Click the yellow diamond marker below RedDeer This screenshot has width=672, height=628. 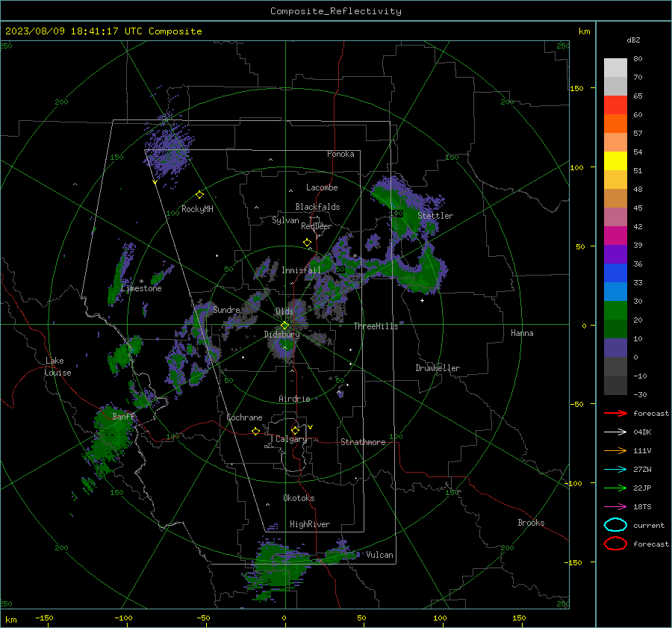(307, 243)
